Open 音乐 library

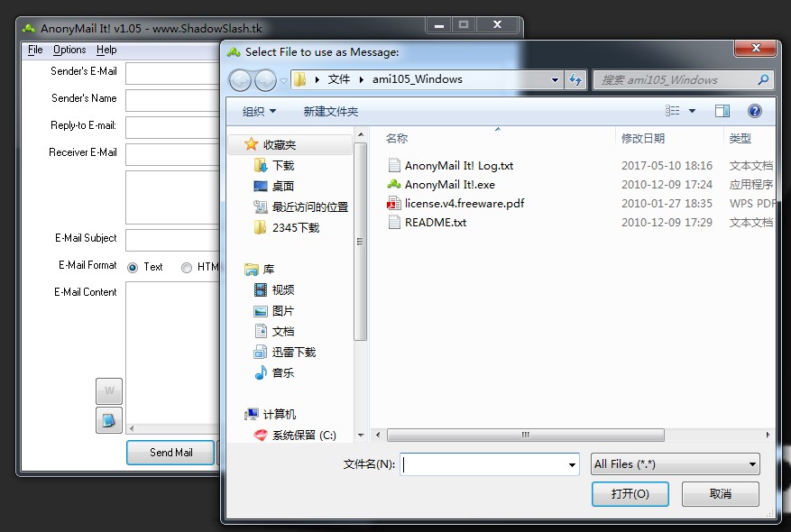click(273, 372)
